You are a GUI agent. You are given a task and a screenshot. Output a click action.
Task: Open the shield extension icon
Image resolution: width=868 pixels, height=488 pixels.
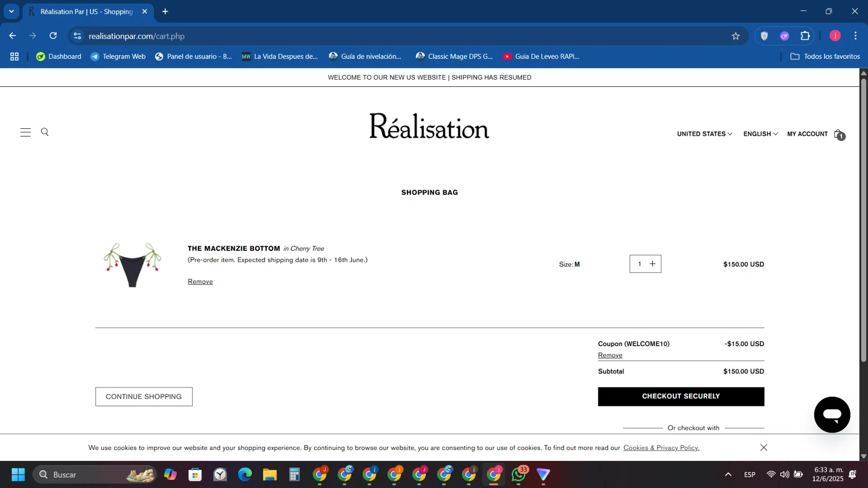[764, 36]
